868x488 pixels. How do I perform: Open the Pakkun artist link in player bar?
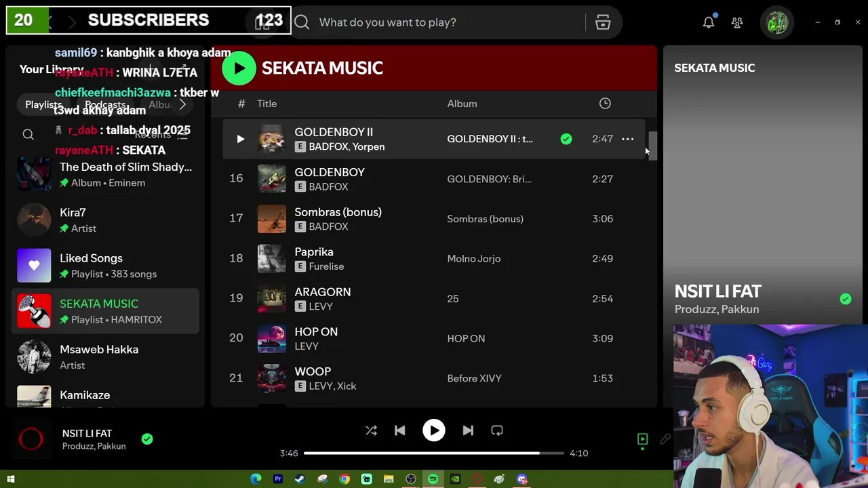(111, 446)
